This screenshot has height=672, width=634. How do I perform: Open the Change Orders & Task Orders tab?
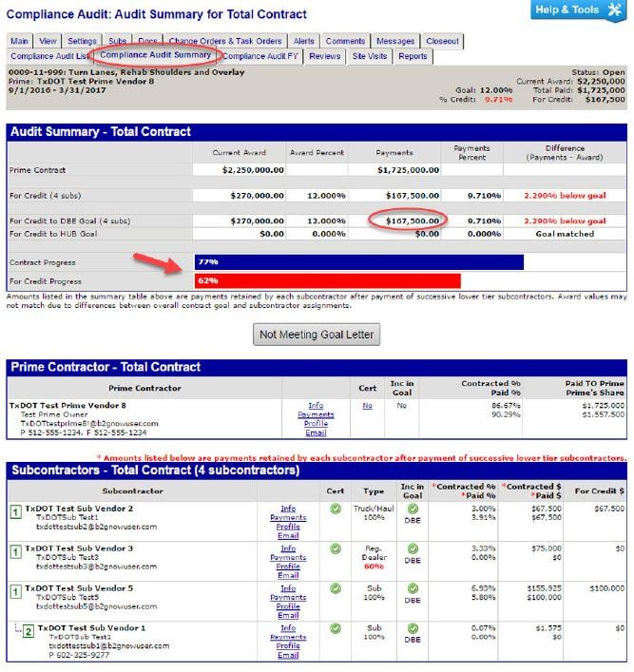(x=225, y=42)
